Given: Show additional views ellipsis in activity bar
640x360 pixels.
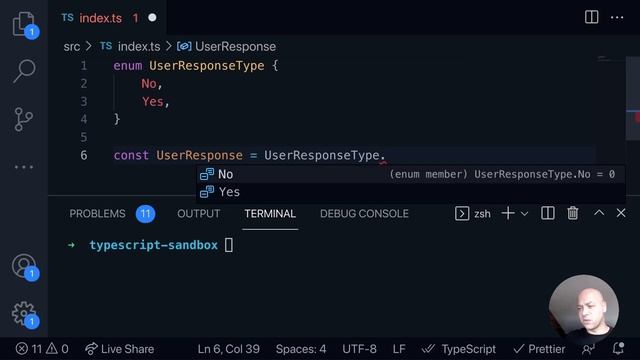Looking at the screenshot, I should [24, 167].
